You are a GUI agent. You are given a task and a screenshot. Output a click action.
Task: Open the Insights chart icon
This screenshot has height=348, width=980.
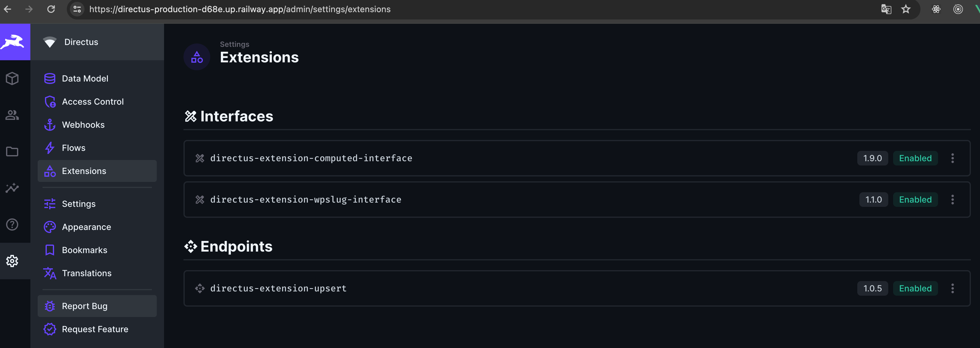12,188
